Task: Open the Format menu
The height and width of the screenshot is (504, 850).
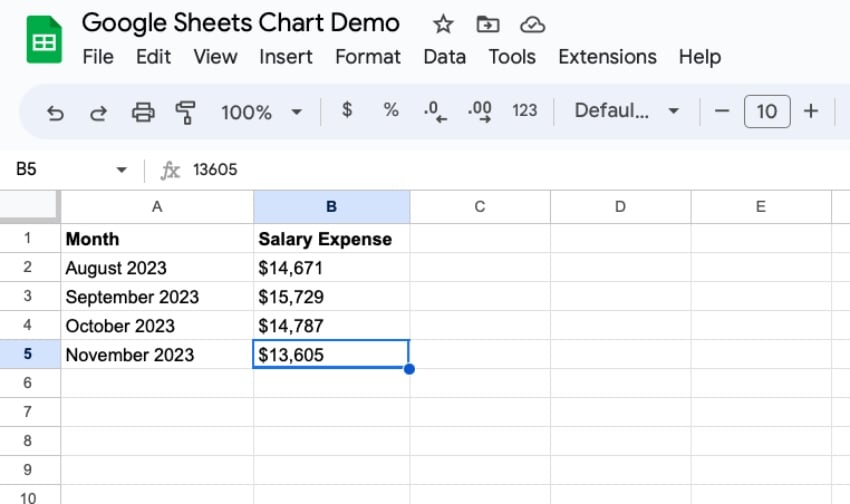Action: pos(368,57)
